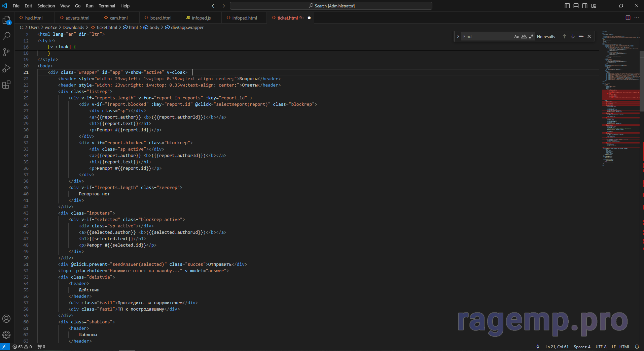Open the Source Control view
The image size is (644, 351).
[6, 52]
